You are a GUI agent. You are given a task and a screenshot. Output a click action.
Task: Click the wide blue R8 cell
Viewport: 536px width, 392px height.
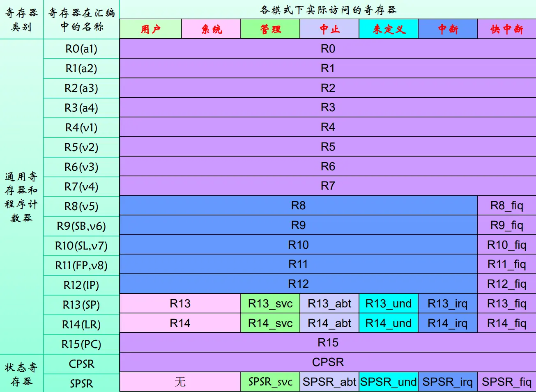(x=298, y=205)
